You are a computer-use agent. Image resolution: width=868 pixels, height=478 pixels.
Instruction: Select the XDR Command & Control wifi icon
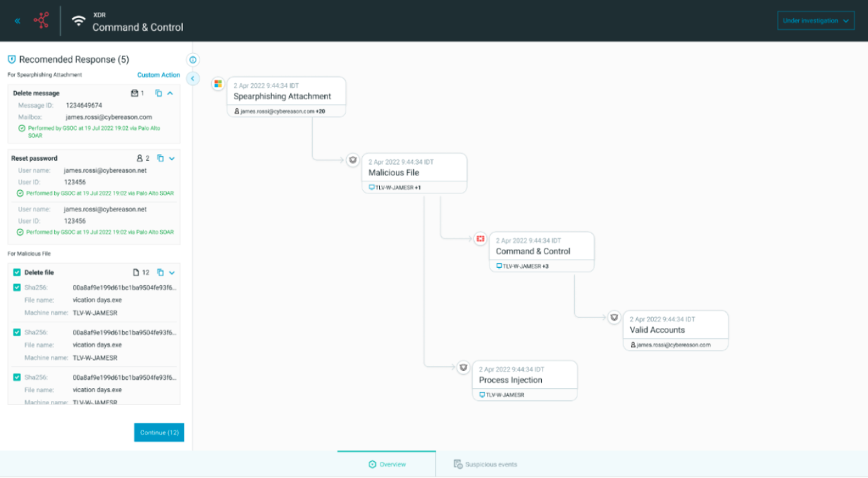[x=80, y=20]
